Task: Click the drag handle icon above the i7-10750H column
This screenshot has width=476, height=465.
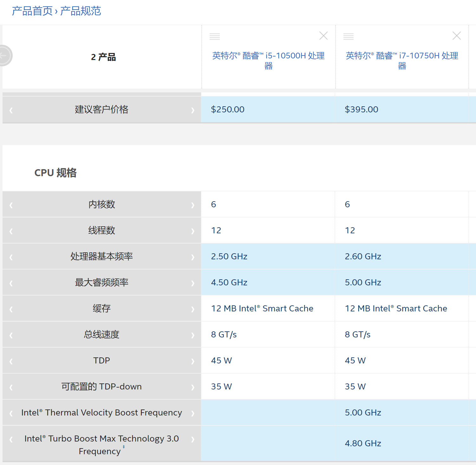Action: coord(349,36)
